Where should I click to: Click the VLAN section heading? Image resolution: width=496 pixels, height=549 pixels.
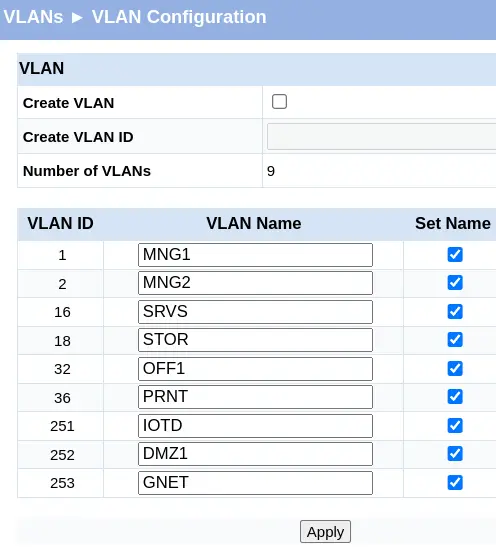pos(41,68)
